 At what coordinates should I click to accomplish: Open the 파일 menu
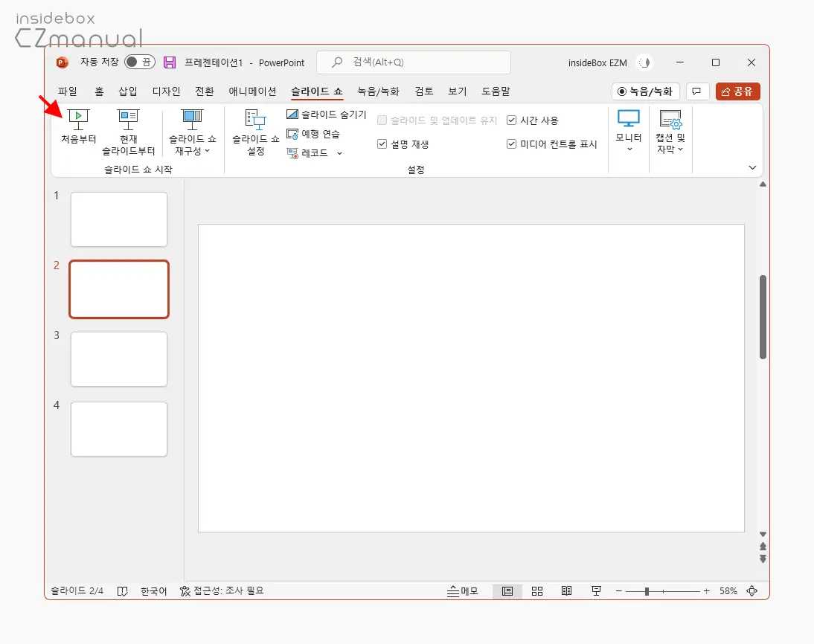(x=68, y=91)
